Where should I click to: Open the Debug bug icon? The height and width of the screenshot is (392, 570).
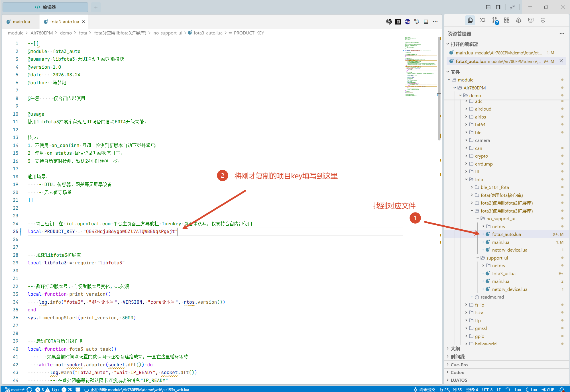[x=519, y=20]
